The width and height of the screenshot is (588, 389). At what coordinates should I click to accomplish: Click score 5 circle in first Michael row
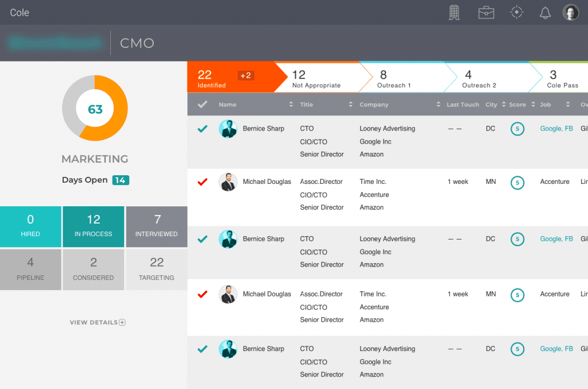(517, 183)
